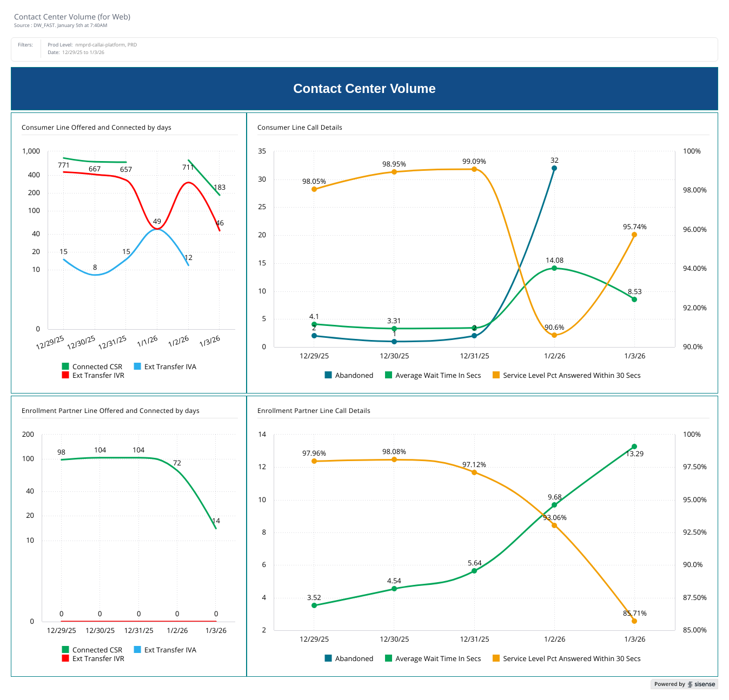
Task: Click the Sisense logo in the footer
Action: point(701,684)
